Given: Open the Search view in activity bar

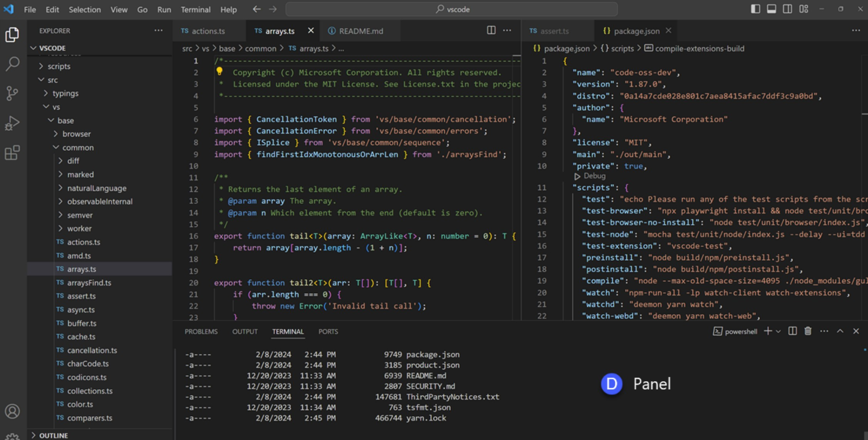Looking at the screenshot, I should (x=12, y=64).
